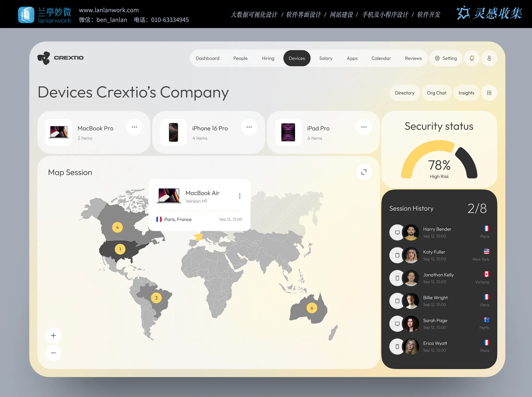Click Harry Bender's device monitor icon
The image size is (532, 397).
pyautogui.click(x=397, y=232)
